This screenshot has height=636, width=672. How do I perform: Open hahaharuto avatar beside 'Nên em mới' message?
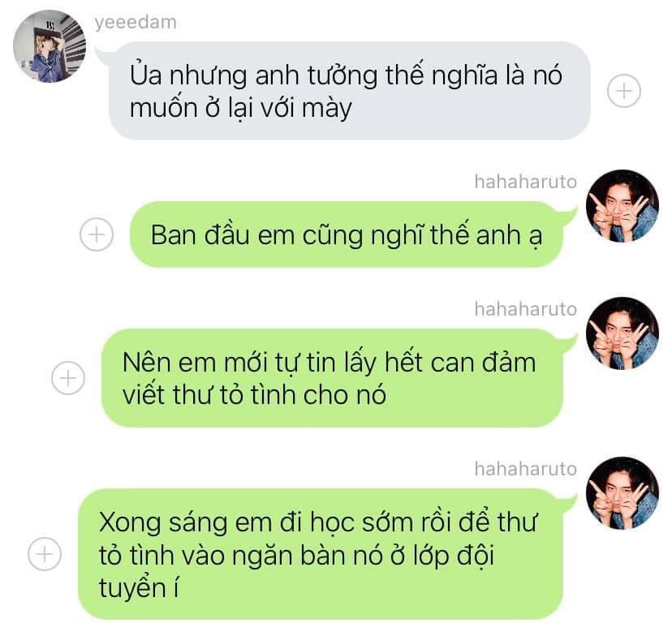click(x=622, y=333)
